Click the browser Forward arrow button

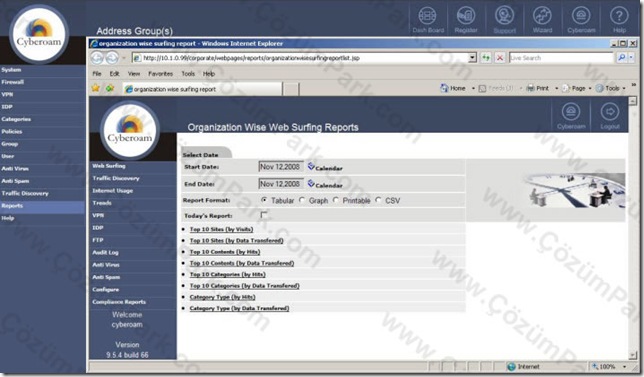[x=112, y=58]
